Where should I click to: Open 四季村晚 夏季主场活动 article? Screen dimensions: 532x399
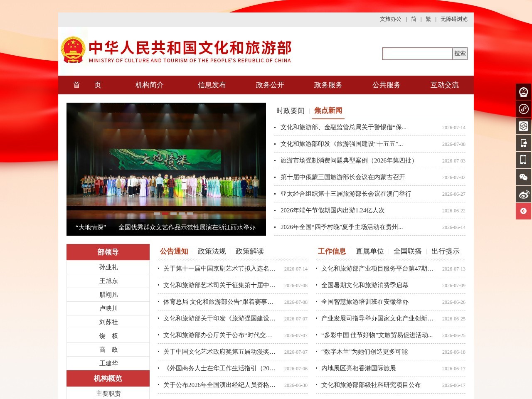[342, 227]
